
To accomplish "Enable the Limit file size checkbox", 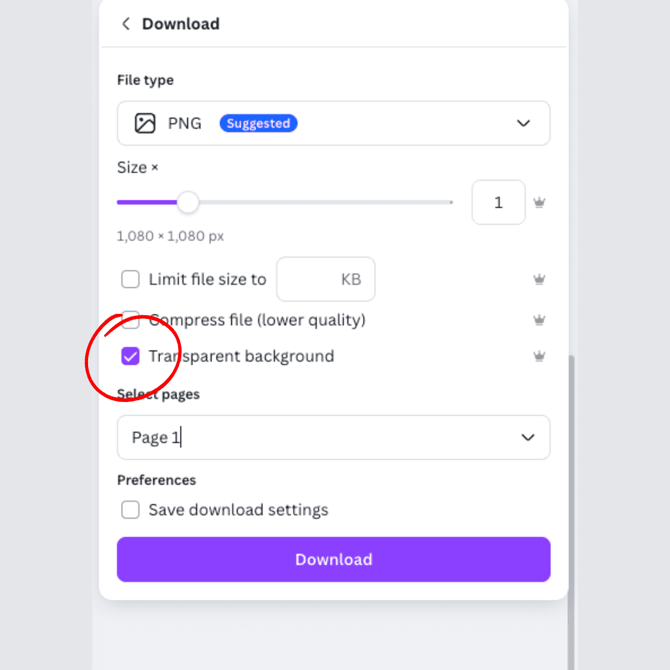I will (131, 279).
